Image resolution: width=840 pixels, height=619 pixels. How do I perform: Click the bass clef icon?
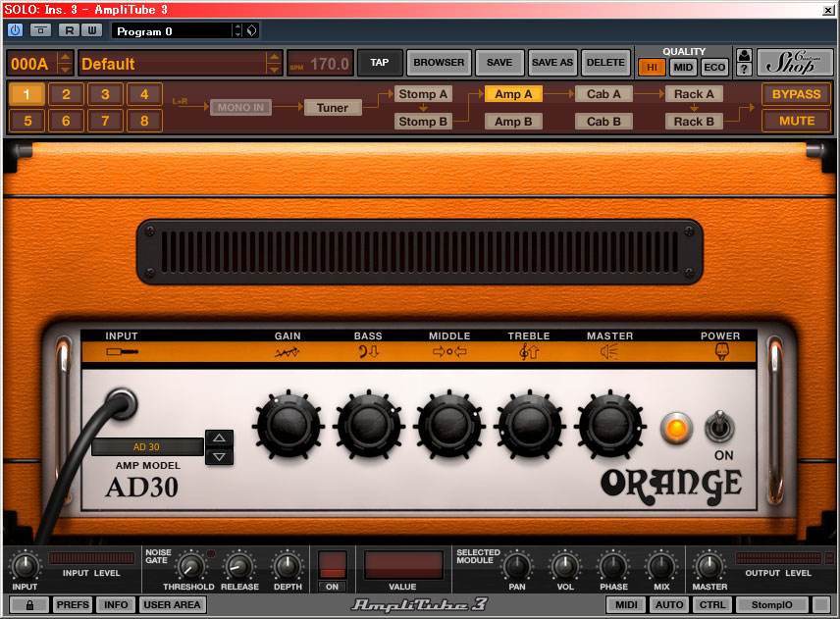click(369, 352)
